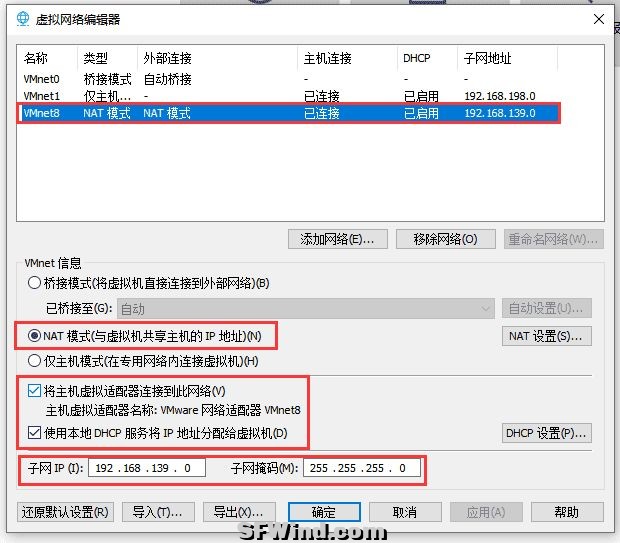
Task: Open DHCP 设置(P)... dialog
Action: 546,433
